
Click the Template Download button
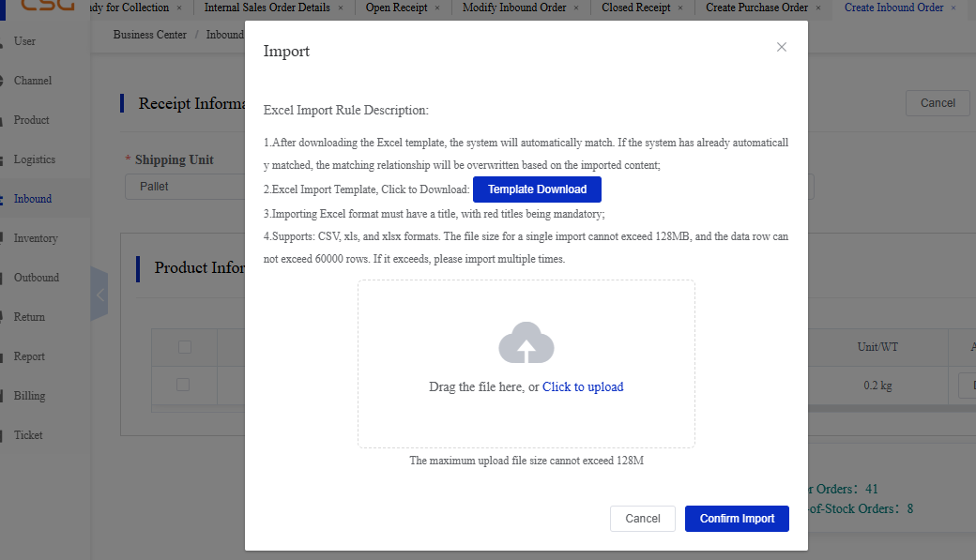[x=537, y=189]
